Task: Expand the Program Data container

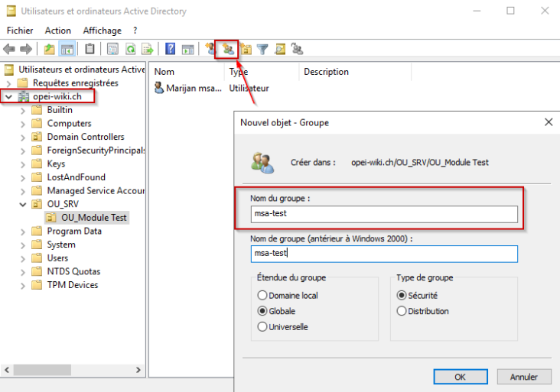Action: [23, 232]
